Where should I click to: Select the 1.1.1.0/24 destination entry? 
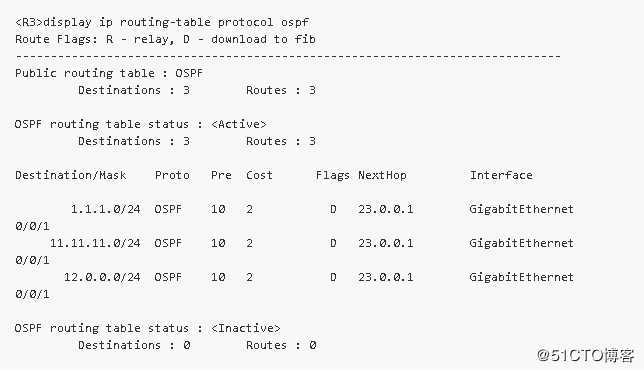click(x=106, y=209)
